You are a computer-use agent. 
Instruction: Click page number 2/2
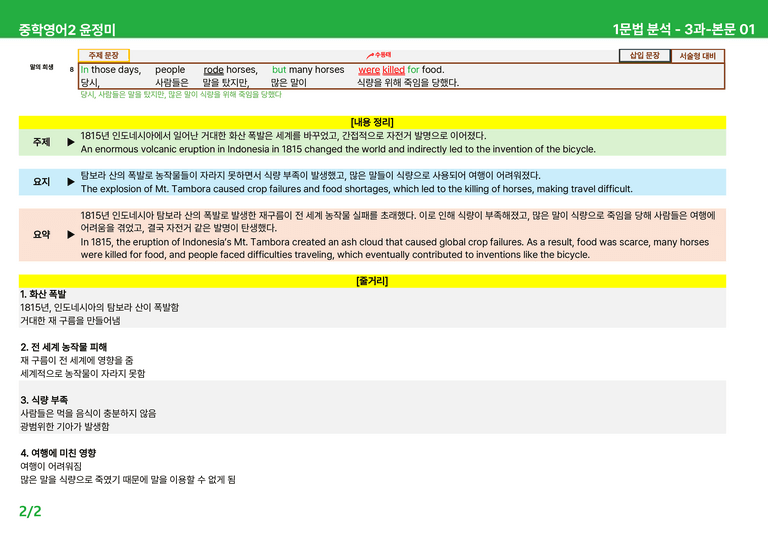(30, 512)
